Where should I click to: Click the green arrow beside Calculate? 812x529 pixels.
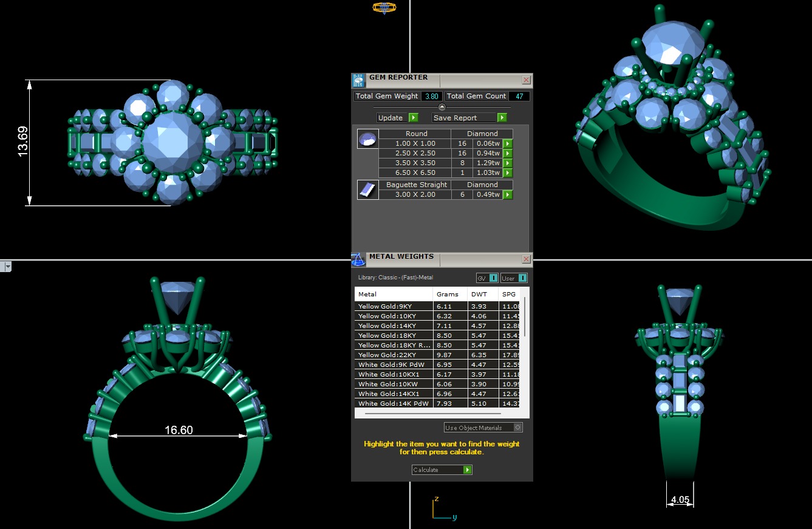click(467, 470)
